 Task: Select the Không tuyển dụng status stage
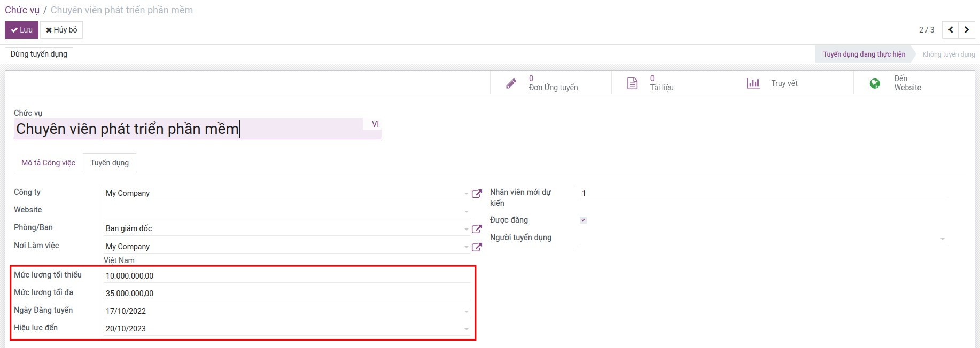pyautogui.click(x=948, y=54)
